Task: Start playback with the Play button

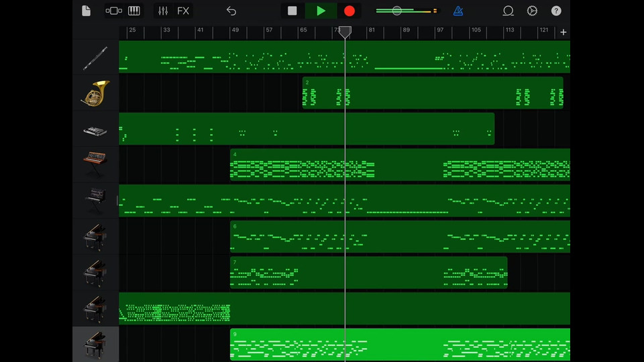Action: 321,11
